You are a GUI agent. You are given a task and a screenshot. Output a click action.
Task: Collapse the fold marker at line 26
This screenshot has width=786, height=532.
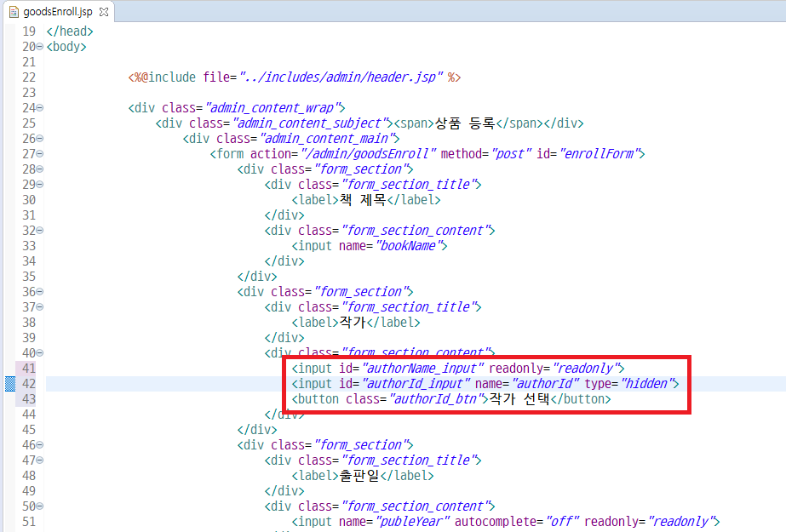coord(40,138)
